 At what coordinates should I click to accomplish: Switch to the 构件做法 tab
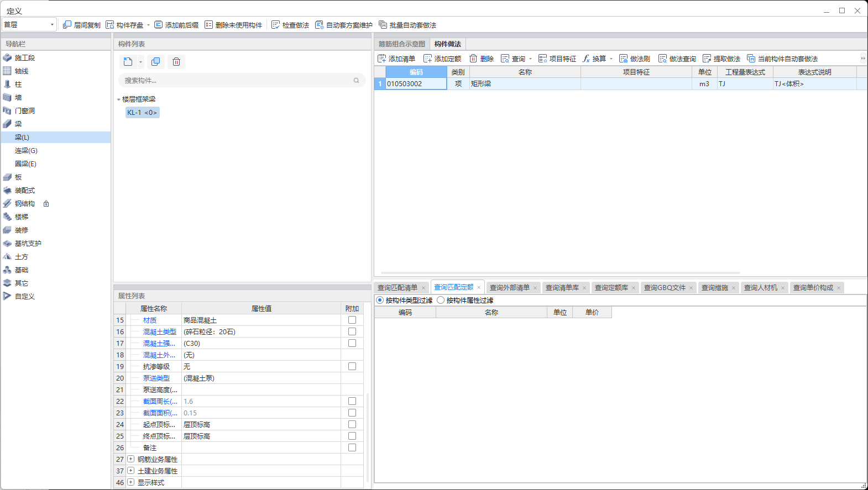[448, 44]
